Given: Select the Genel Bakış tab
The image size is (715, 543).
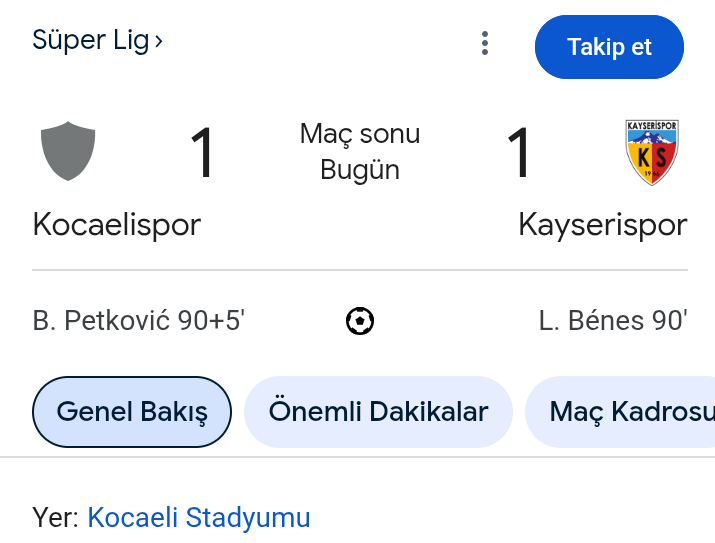Looking at the screenshot, I should point(132,411).
